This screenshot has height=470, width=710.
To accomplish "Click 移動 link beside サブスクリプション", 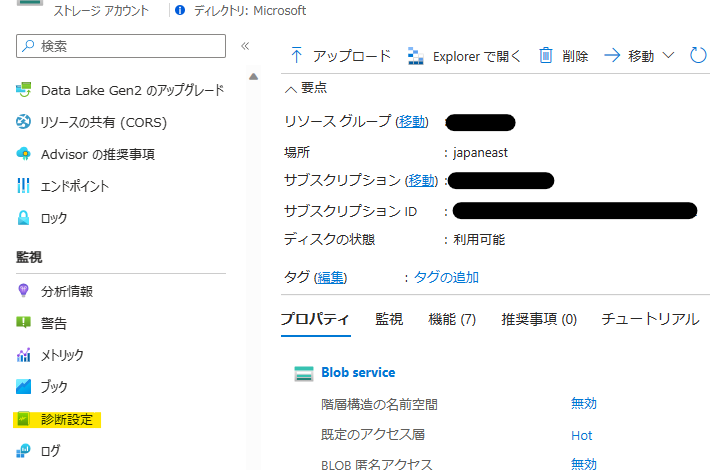I will [421, 180].
